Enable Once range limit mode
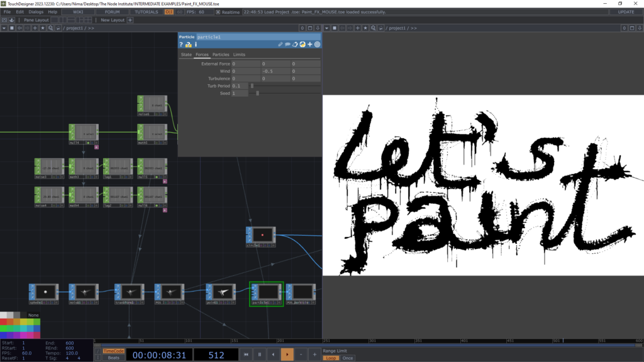This screenshot has width=644, height=362. 347,358
